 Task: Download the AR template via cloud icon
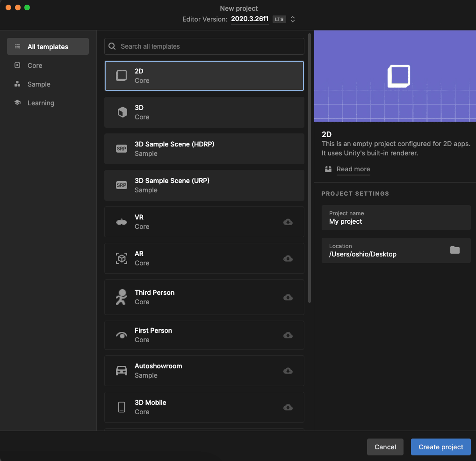coord(288,259)
